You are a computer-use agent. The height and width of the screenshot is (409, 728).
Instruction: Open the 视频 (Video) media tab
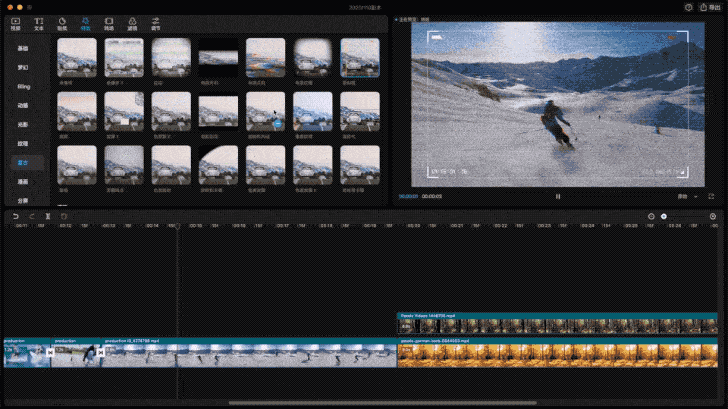coord(15,23)
